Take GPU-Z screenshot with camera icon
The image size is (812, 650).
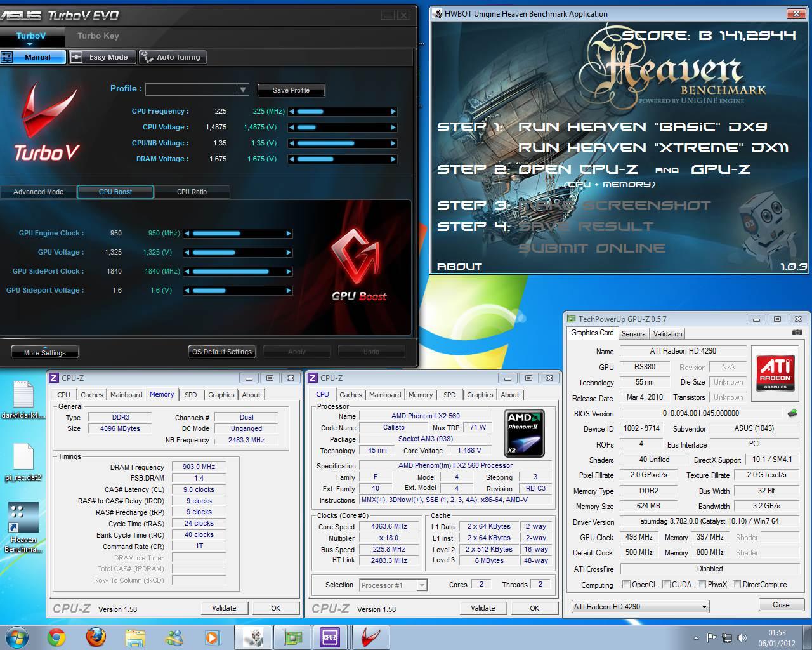pos(797,333)
